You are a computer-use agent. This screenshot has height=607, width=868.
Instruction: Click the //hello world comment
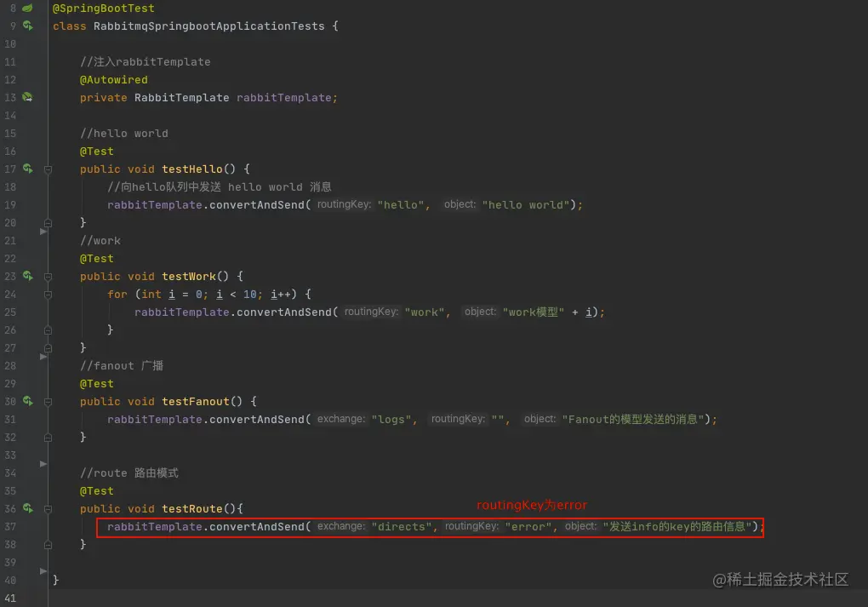tap(124, 133)
